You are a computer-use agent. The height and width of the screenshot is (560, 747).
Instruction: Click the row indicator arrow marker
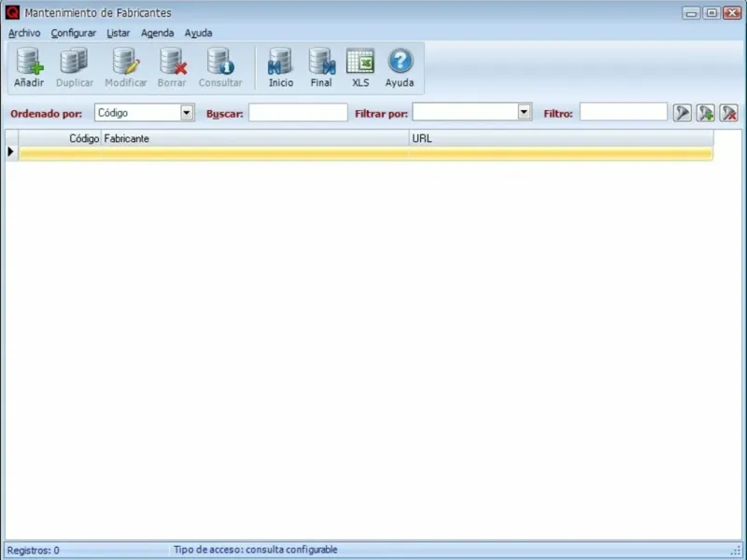11,152
